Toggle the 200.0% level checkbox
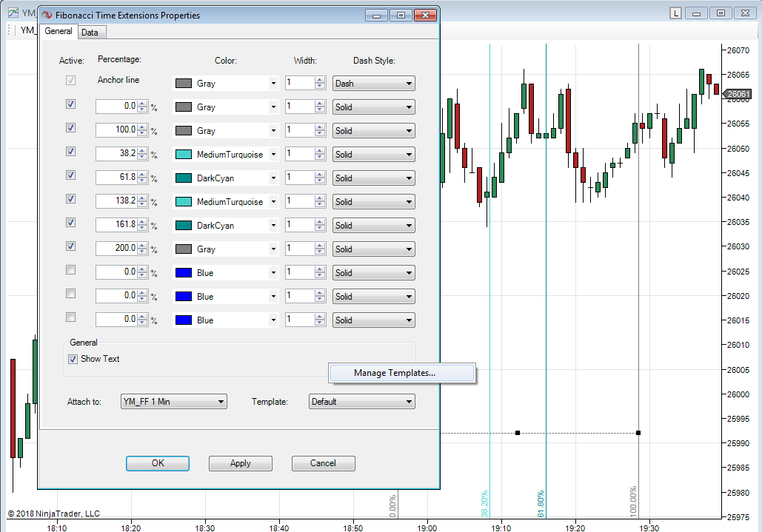The image size is (762, 532). 71,246
